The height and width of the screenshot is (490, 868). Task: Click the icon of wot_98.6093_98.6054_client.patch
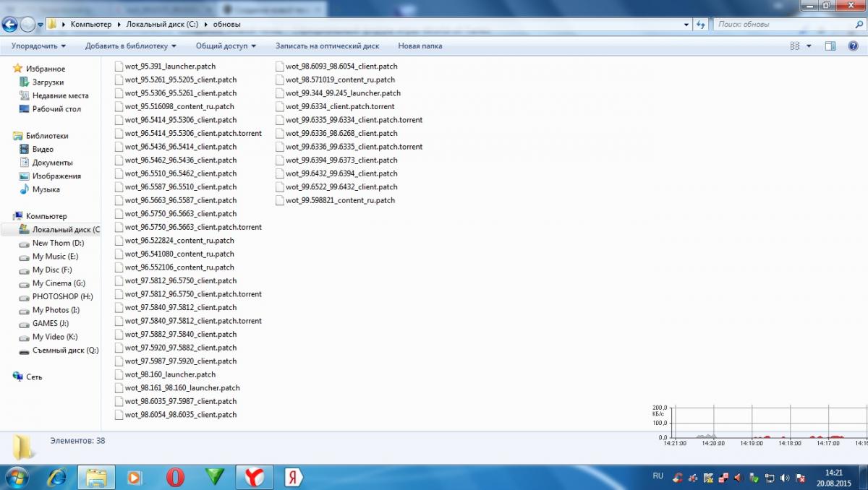(279, 66)
